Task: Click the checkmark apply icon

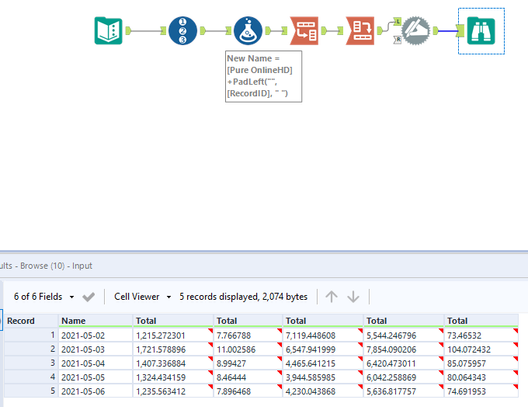Action: pos(89,297)
